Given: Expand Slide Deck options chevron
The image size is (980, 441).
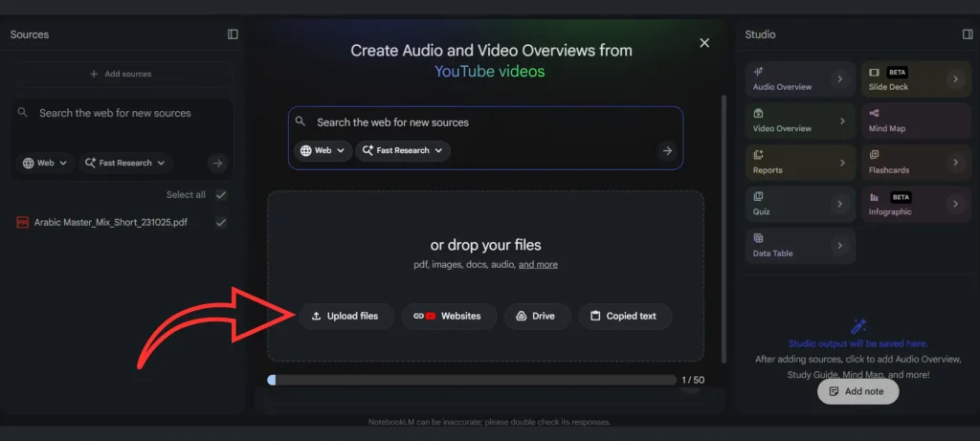Looking at the screenshot, I should [955, 79].
